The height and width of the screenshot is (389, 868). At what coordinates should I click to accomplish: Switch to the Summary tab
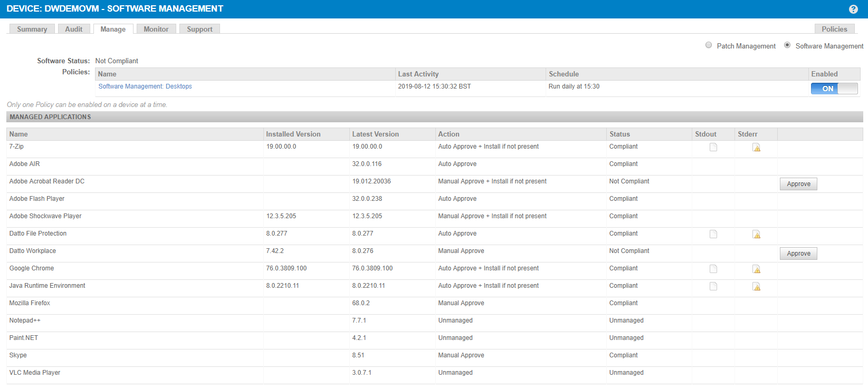[32, 29]
